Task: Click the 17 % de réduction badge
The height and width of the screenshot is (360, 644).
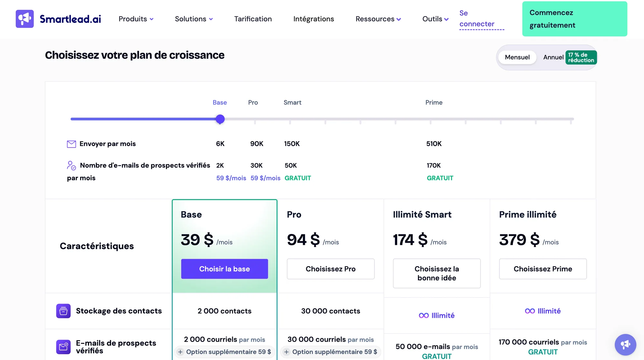Action: 581,57
